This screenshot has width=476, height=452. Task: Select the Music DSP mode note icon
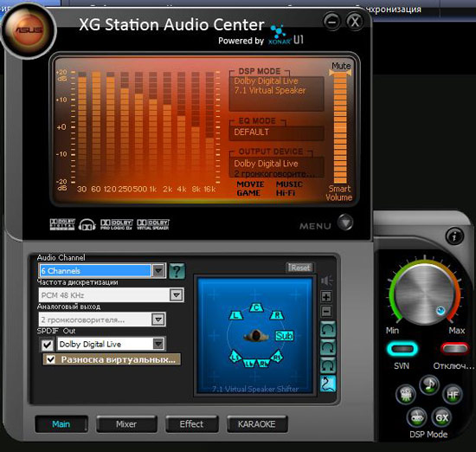click(429, 384)
